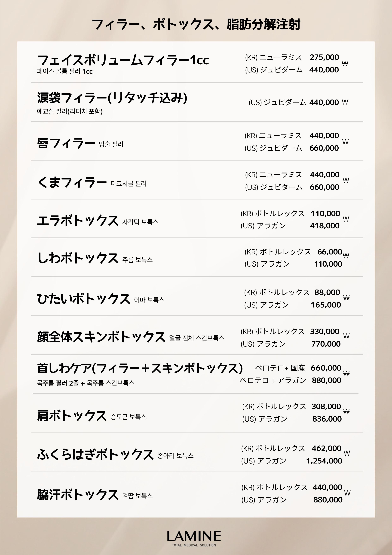Select the 涙袋フィラー(リタッチ込み) heading
The image size is (392, 555).
click(112, 98)
